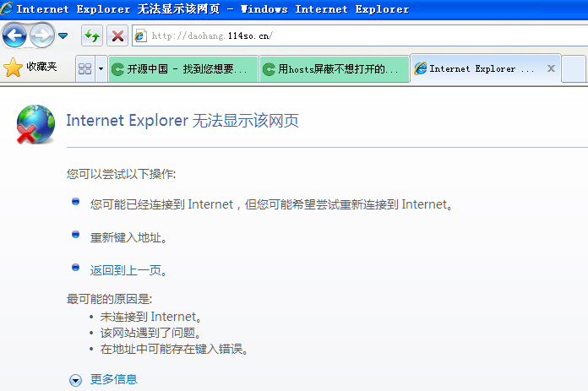This screenshot has width=588, height=391.
Task: Click IE icon on the active tab
Action: click(x=421, y=68)
